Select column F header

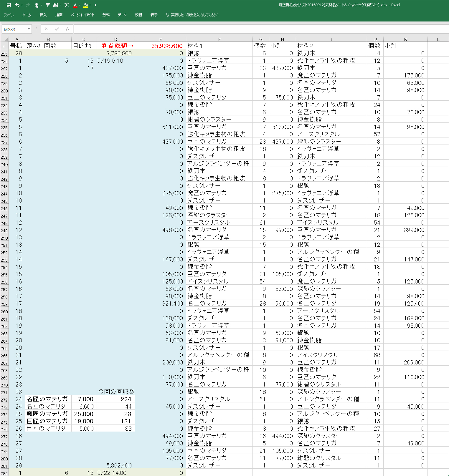(219, 39)
